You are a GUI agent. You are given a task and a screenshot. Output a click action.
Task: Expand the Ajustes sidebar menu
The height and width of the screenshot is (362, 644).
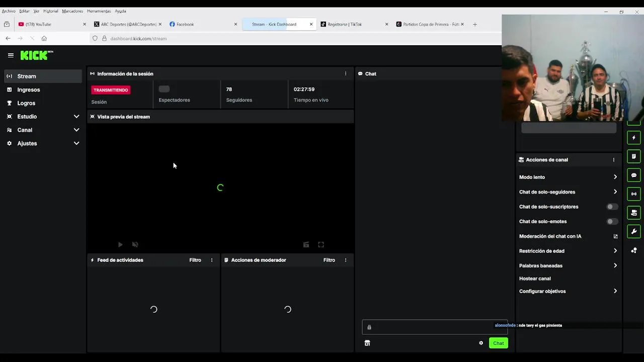43,143
